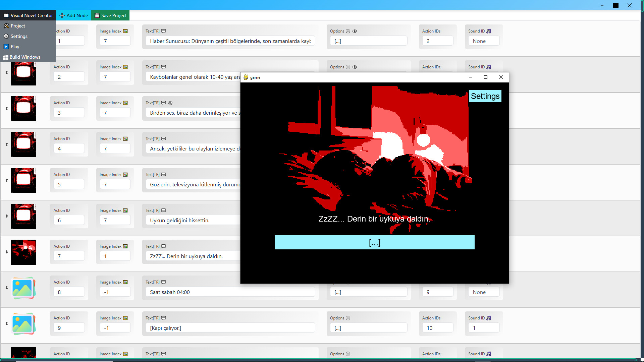Toggle the Options eye icon on the top row
Image resolution: width=644 pixels, height=362 pixels.
pos(355,31)
